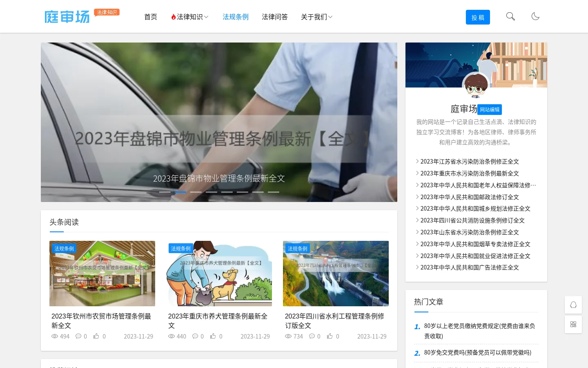The height and width of the screenshot is (368, 588).
Task: Click the flame icon beside 法律知识
Action: coord(174,17)
